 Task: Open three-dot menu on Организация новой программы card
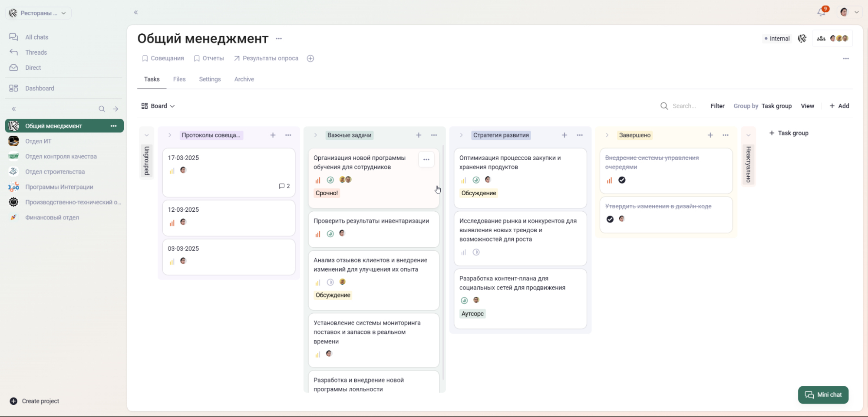pyautogui.click(x=426, y=160)
